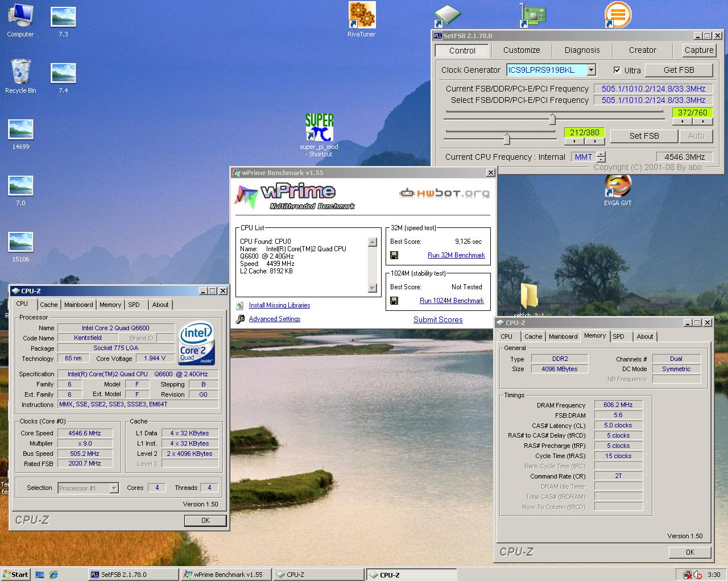Open Cache tab in left CPU-Z window
728x582 pixels.
tap(49, 305)
